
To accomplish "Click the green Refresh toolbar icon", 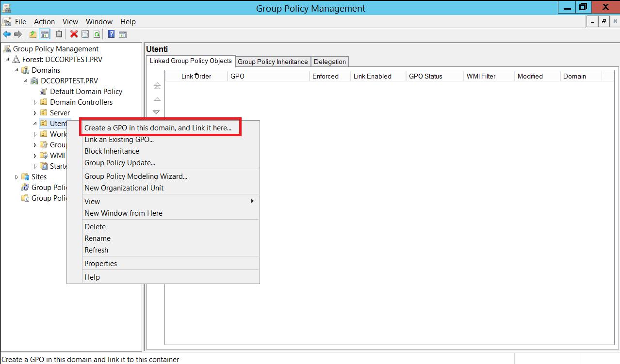I will 97,34.
